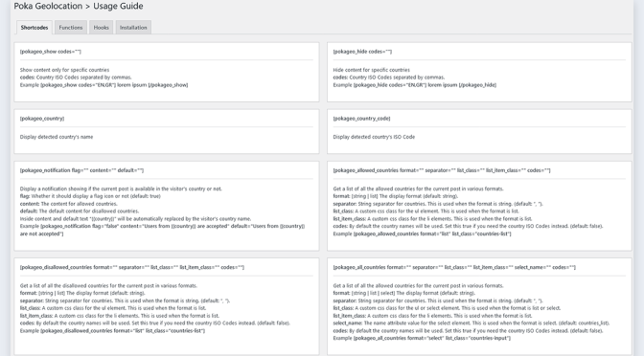This screenshot has height=356, width=644.
Task: Click the "Poka Geolocation > Usage Guide" heading
Action: [x=79, y=6]
